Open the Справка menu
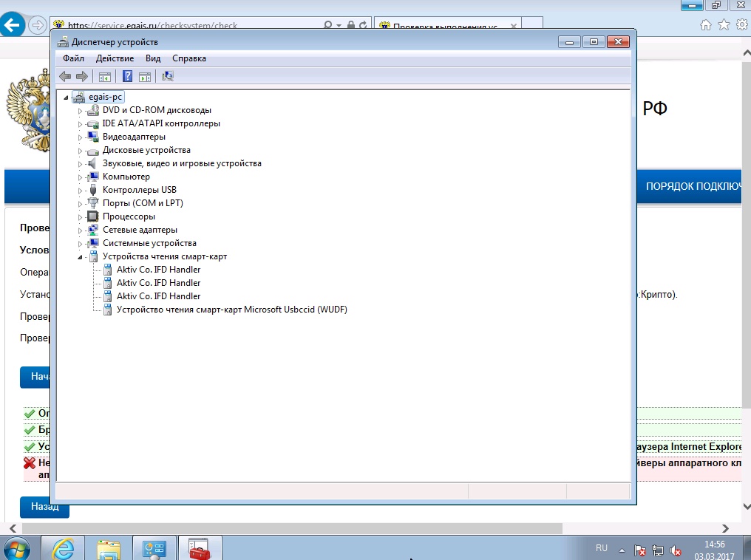 click(x=189, y=58)
